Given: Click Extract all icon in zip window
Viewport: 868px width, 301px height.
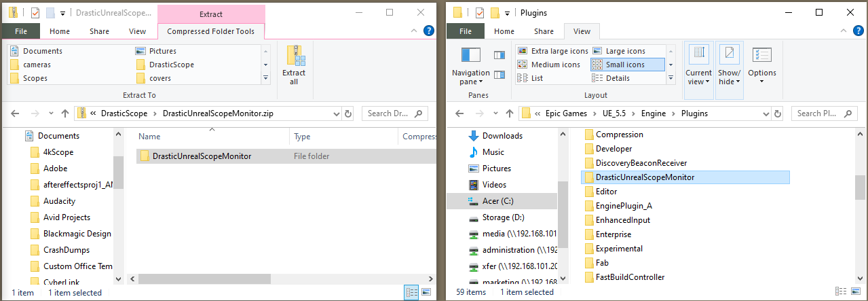Looking at the screenshot, I should click(x=294, y=65).
